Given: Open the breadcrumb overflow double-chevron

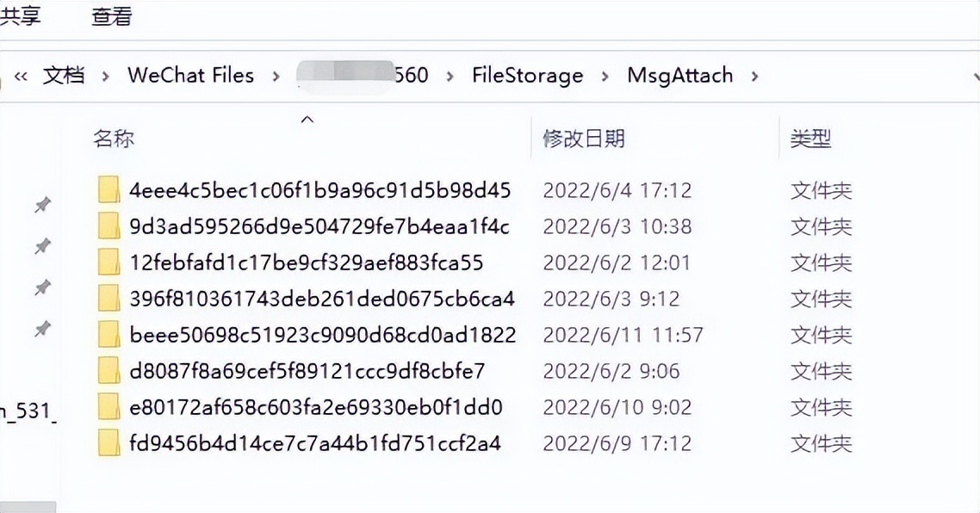Looking at the screenshot, I should coord(21,76).
